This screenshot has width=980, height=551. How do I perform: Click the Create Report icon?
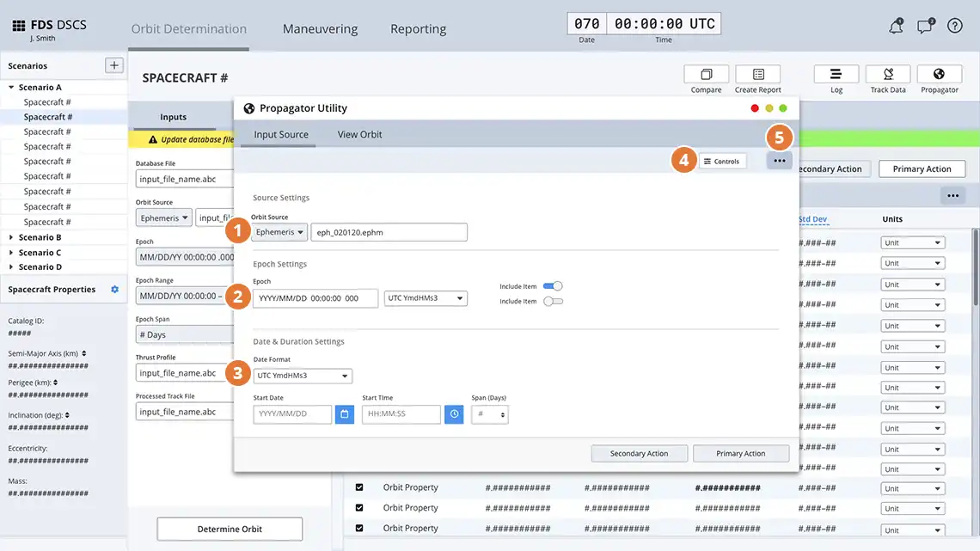(x=757, y=75)
